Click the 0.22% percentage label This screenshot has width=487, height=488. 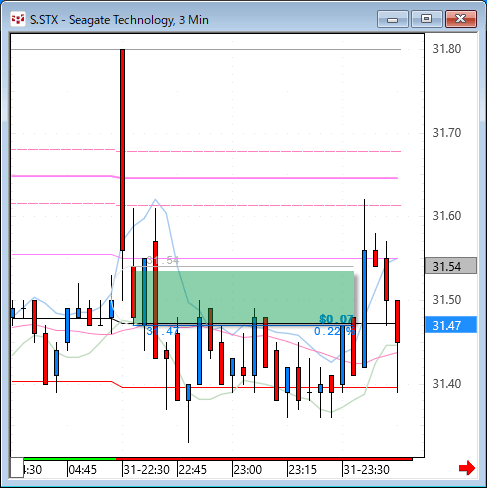(335, 331)
